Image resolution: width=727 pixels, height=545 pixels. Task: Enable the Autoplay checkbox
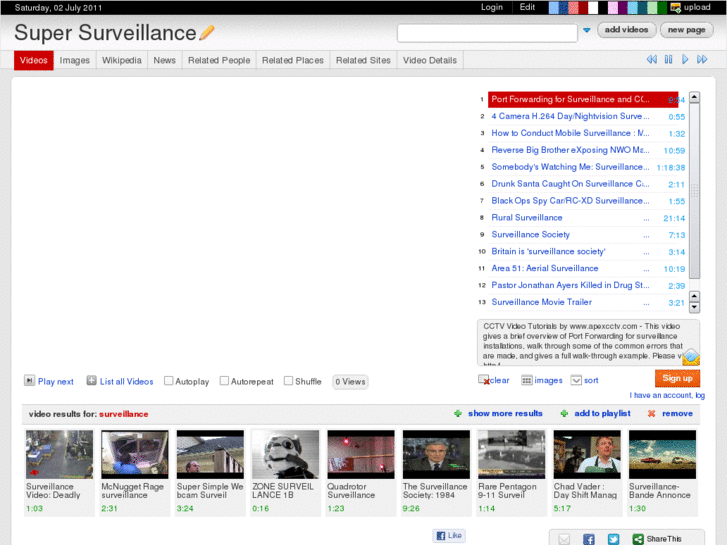(169, 381)
